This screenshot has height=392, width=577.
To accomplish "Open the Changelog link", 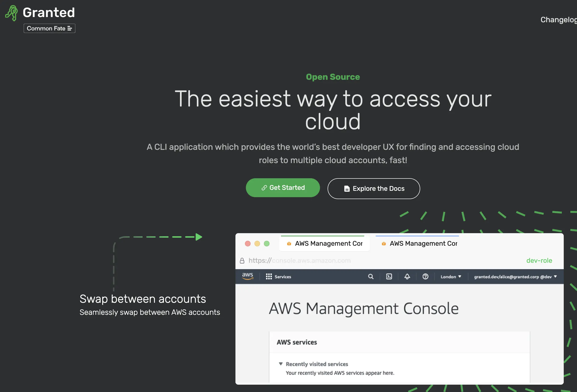I will 558,20.
